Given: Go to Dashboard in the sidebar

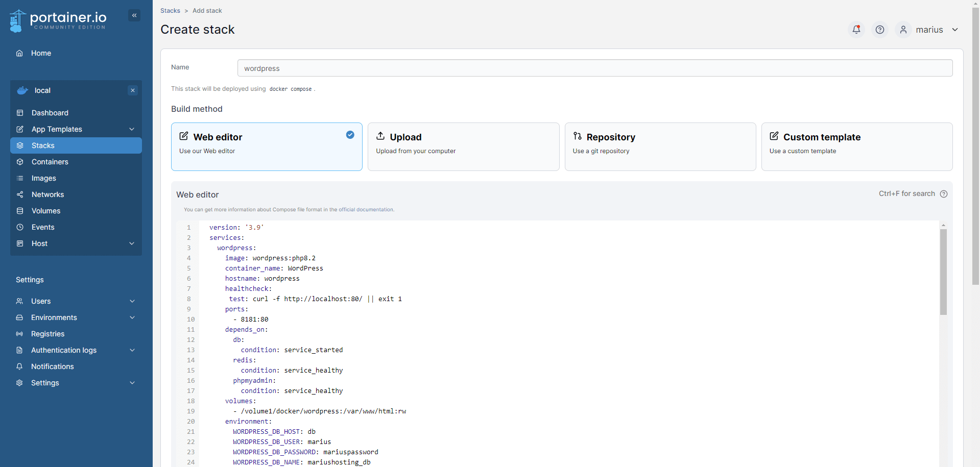Looking at the screenshot, I should 76,113.
